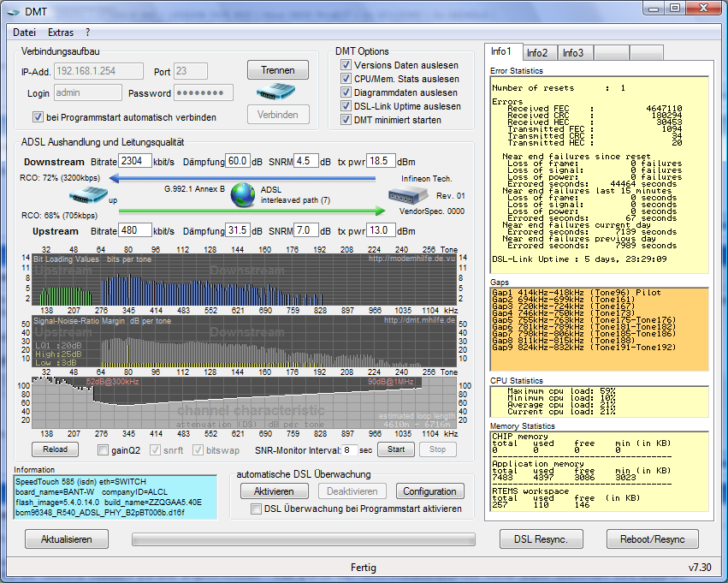This screenshot has width=728, height=583.
Task: Click the globe ADSL icon
Action: pos(243,195)
